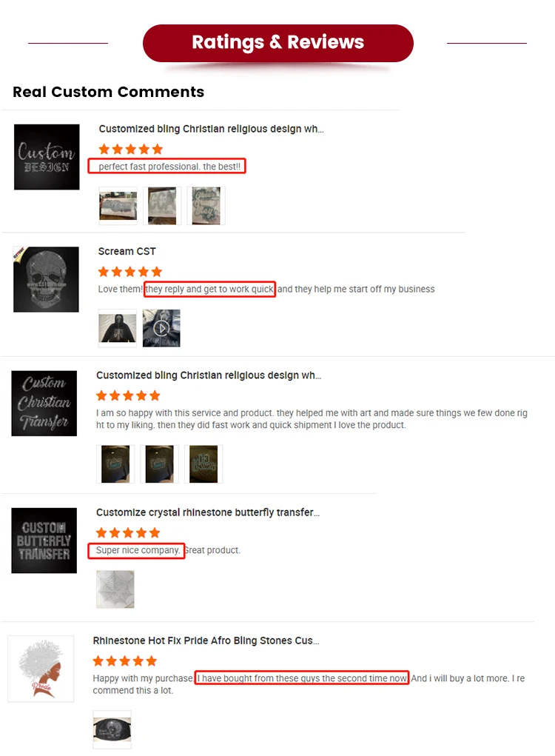Image resolution: width=555 pixels, height=756 pixels.
Task: View the spider web review photo
Action: [x=115, y=589]
